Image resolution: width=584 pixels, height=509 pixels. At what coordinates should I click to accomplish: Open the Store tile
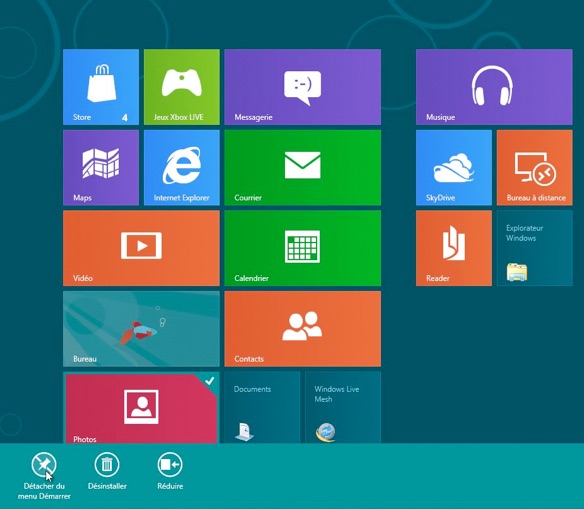click(101, 87)
